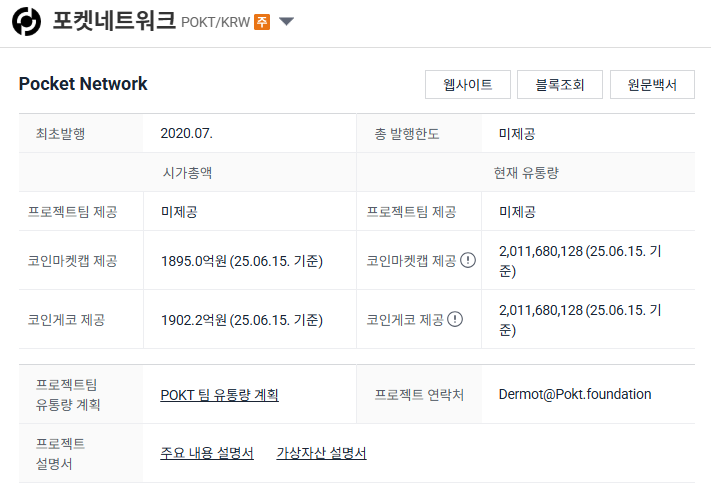711x490 pixels.
Task: Click the info icon next to 코인마켓캡 제공 circulating supply
Action: tap(468, 260)
